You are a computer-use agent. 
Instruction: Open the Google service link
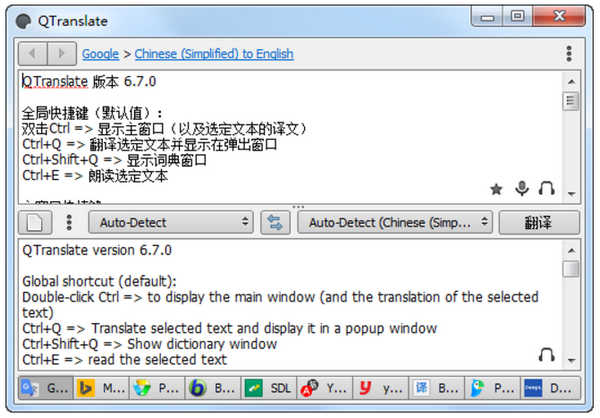pyautogui.click(x=100, y=54)
